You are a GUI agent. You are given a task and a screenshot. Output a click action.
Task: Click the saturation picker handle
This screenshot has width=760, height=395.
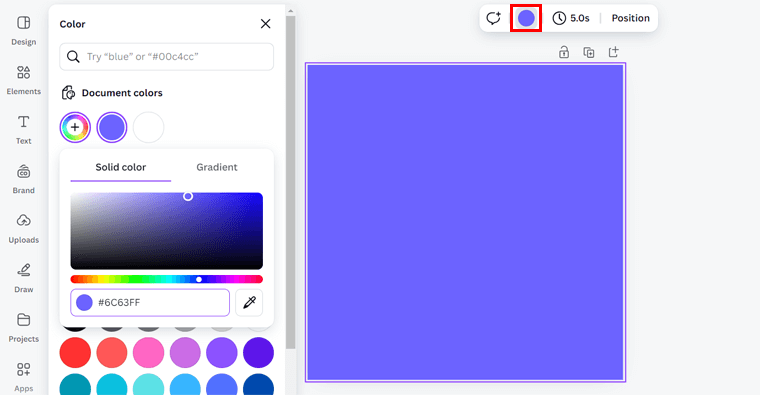click(188, 196)
